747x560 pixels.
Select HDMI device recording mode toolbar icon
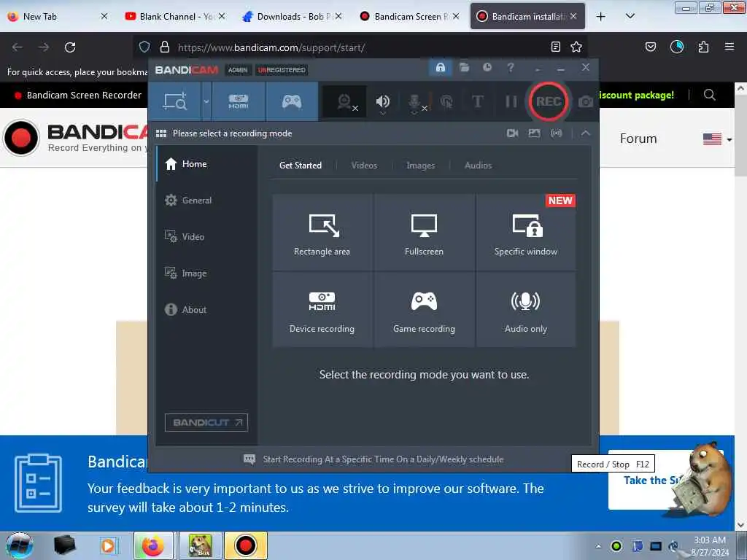[x=239, y=101]
